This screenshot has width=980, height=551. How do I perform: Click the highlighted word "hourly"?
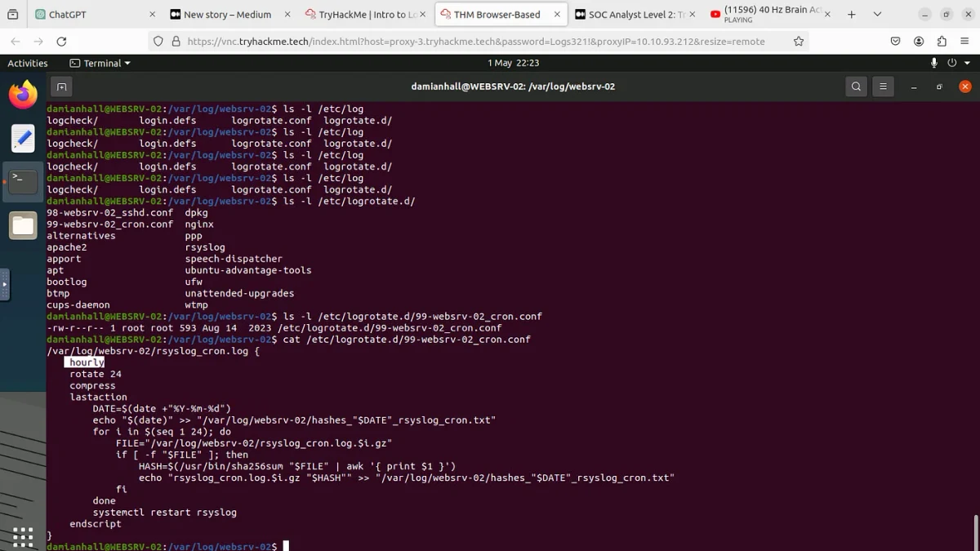[x=87, y=362]
